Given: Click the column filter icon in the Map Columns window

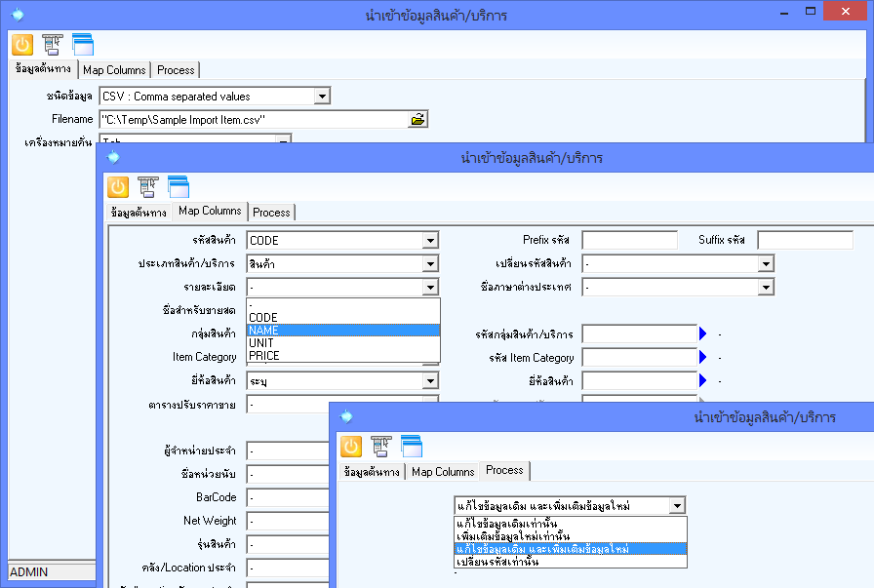Looking at the screenshot, I should 148,187.
